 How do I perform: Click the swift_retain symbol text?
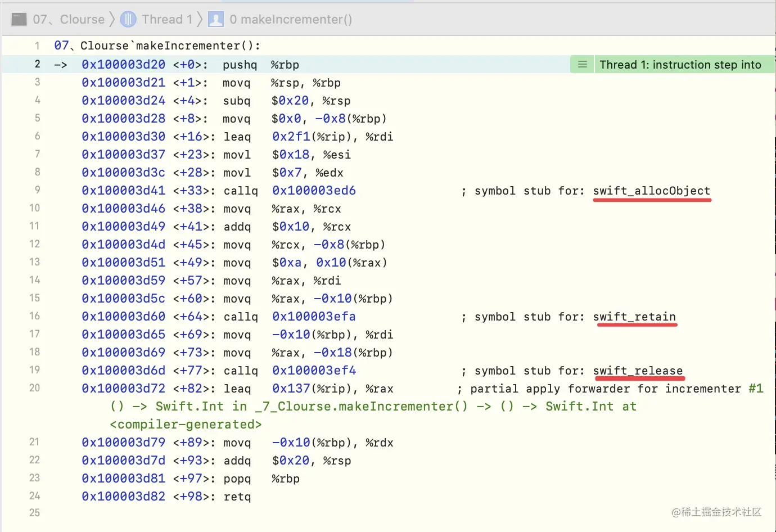pyautogui.click(x=634, y=317)
